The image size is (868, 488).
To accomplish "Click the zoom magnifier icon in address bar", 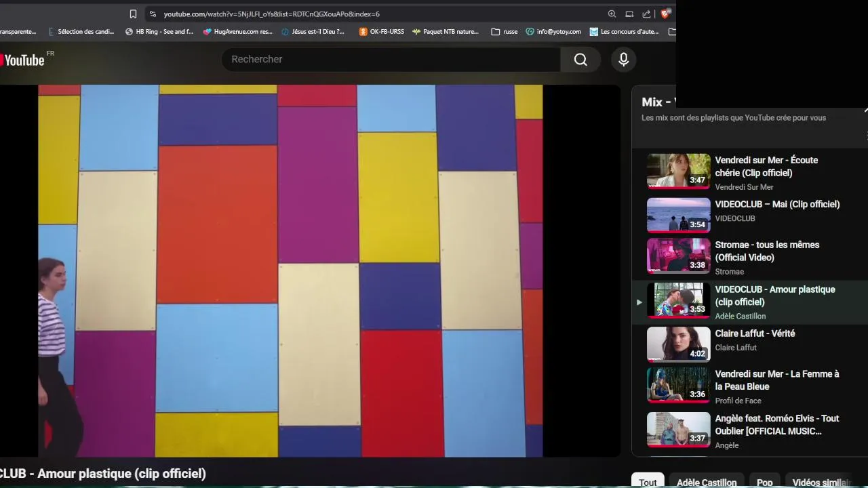I will pyautogui.click(x=612, y=14).
